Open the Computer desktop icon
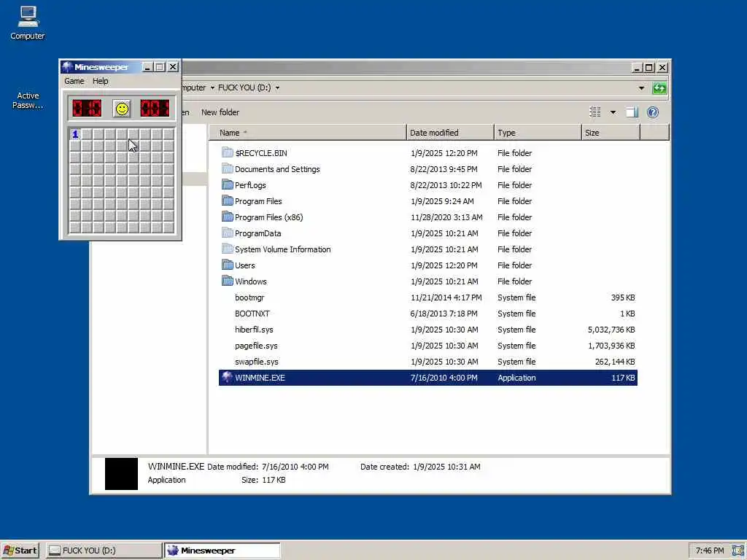This screenshot has height=560, width=747. [28, 23]
